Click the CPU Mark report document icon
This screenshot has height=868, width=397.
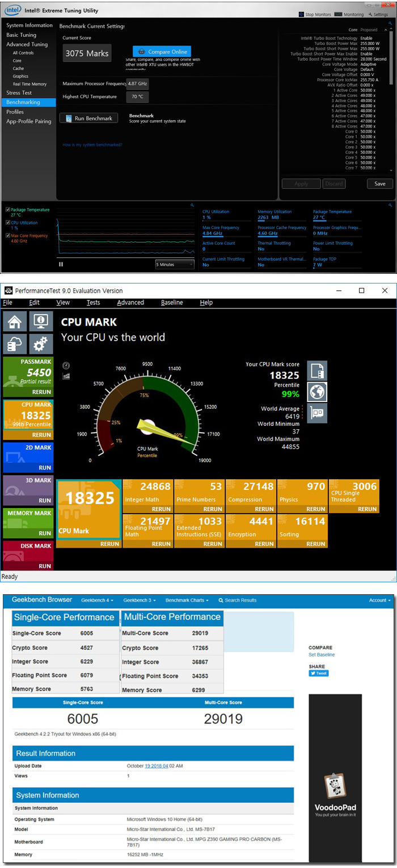[x=317, y=371]
